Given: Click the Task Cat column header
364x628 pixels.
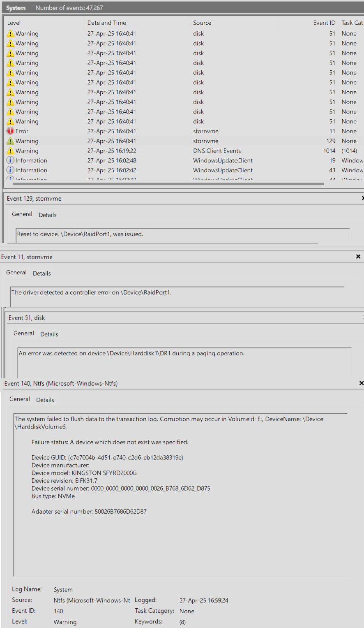Looking at the screenshot, I should [352, 23].
